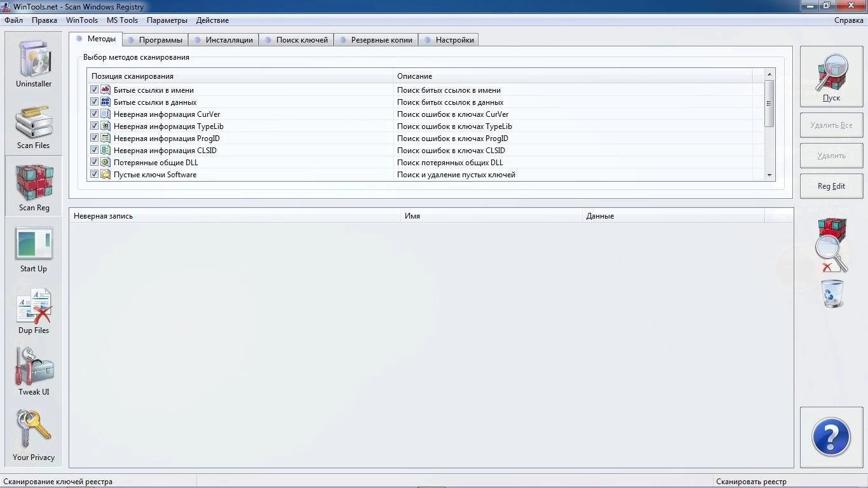Open the Правка menu
The height and width of the screenshot is (488, 868).
[x=44, y=20]
